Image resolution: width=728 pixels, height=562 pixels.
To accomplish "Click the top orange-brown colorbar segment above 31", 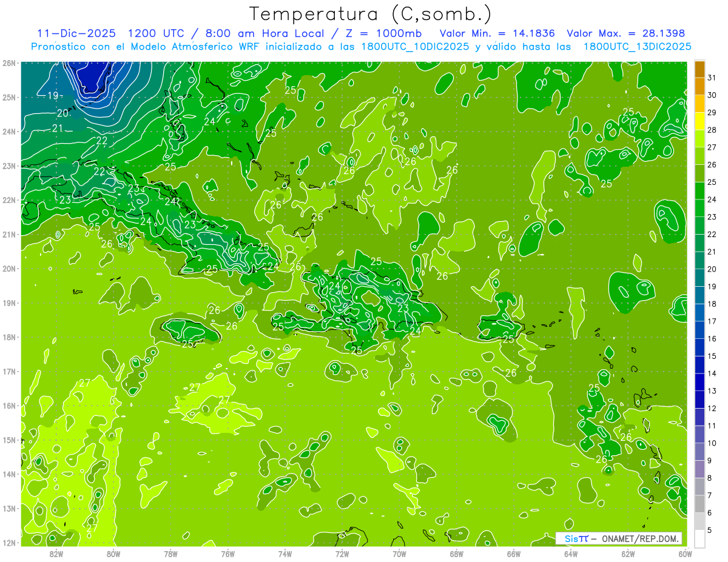I will pos(699,69).
